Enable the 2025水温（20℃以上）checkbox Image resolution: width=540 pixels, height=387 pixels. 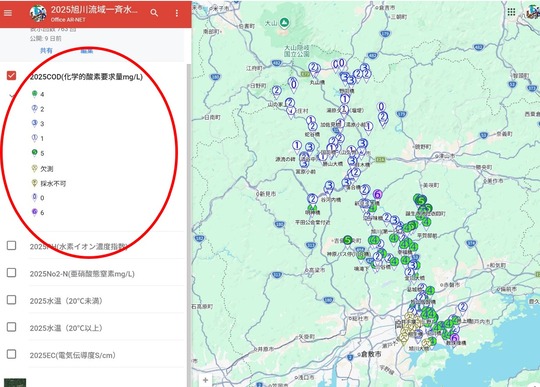(11, 327)
